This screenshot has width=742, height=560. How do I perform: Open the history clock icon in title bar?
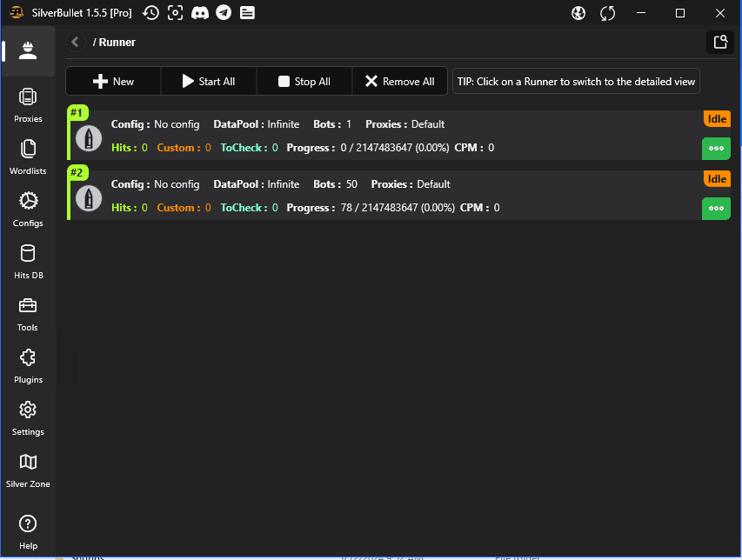pyautogui.click(x=150, y=13)
